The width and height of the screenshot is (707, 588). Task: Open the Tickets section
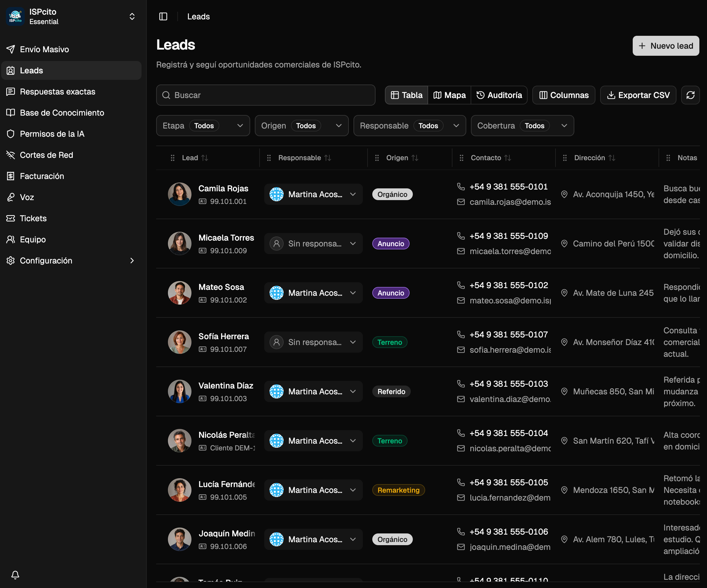tap(71, 218)
